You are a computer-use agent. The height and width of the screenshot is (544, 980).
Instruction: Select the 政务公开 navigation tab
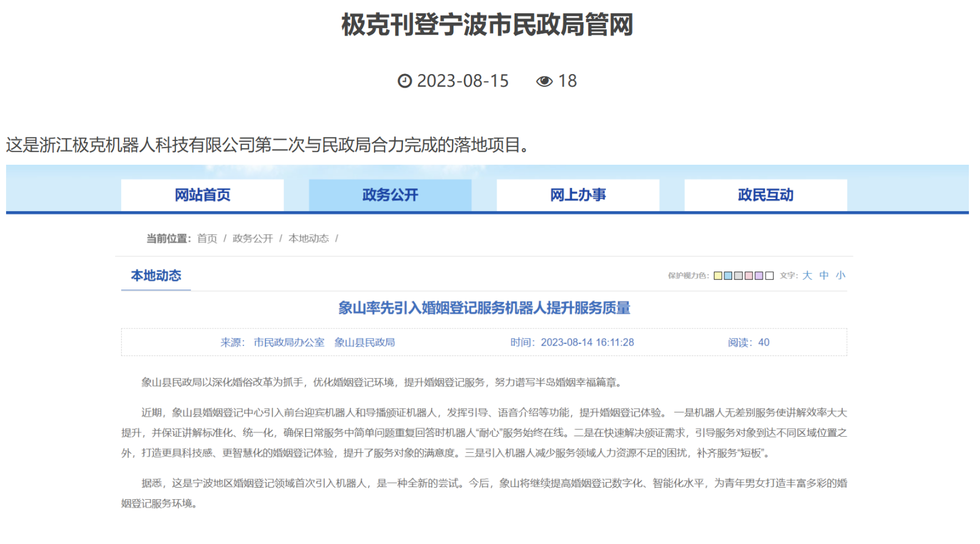click(x=390, y=195)
